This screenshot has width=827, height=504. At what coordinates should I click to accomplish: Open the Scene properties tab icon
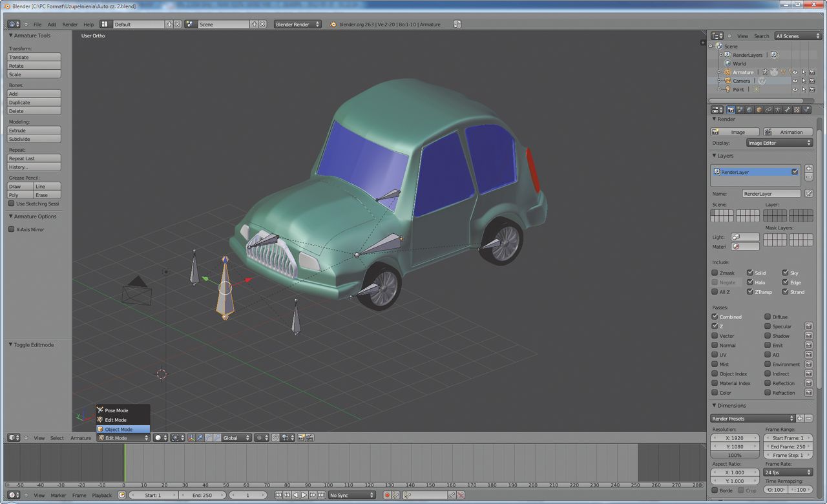[x=740, y=110]
